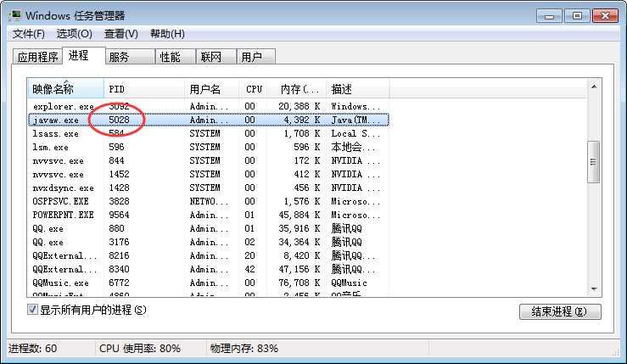Open the 选项(O) menu
Image resolution: width=627 pixels, height=364 pixels.
75,34
